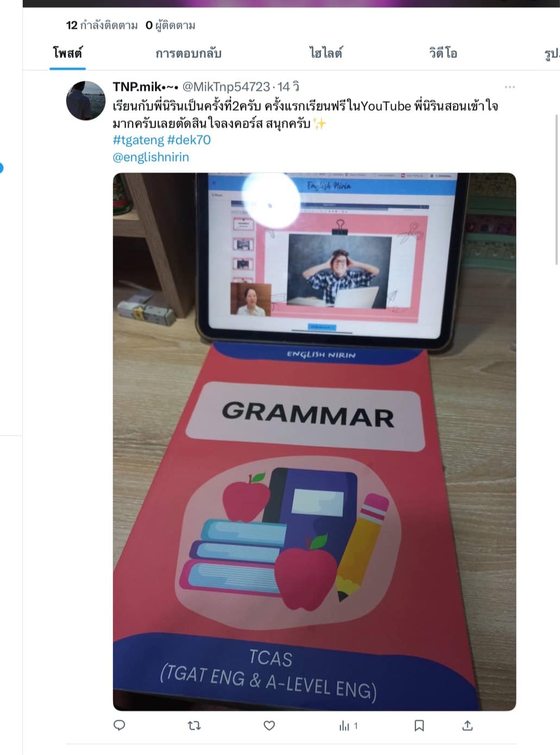Open TNP.mik profile avatar
The image size is (560, 755).
pos(86,101)
